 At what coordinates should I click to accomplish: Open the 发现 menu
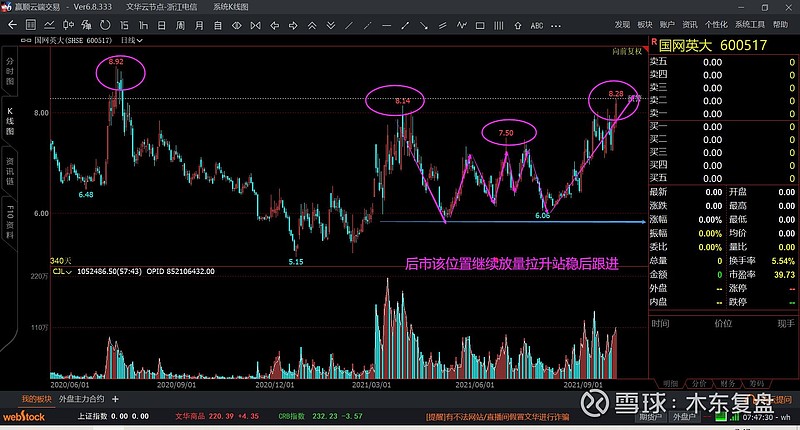point(622,24)
